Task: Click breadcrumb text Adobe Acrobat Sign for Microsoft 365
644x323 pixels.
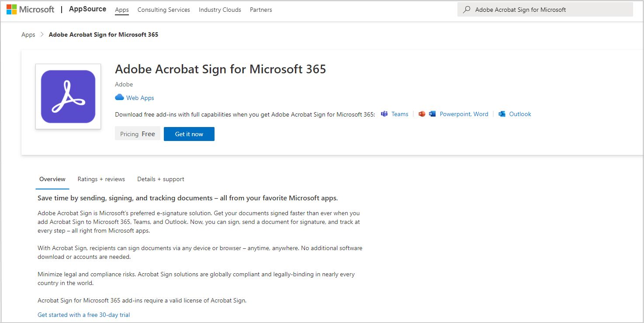Action: click(104, 34)
